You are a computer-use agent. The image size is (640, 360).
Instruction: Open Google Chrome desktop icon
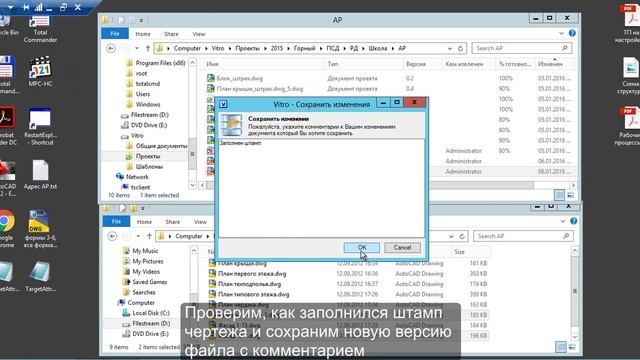[7, 229]
